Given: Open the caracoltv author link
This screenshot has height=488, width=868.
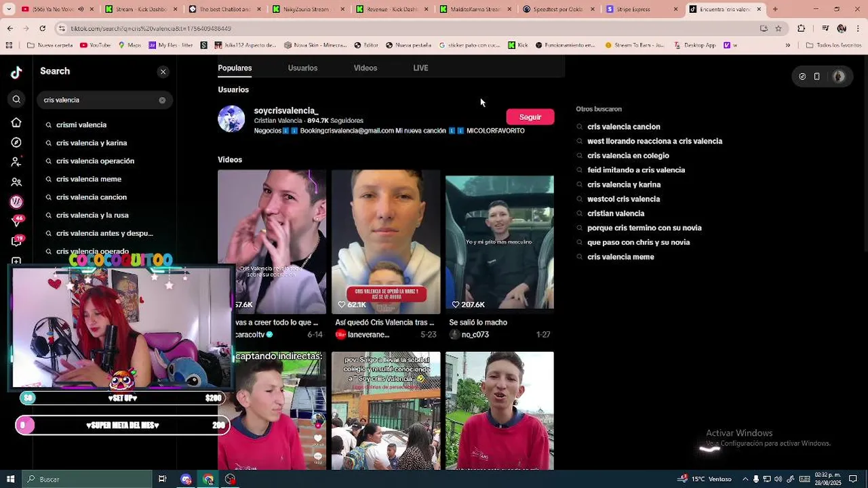Looking at the screenshot, I should (254, 335).
